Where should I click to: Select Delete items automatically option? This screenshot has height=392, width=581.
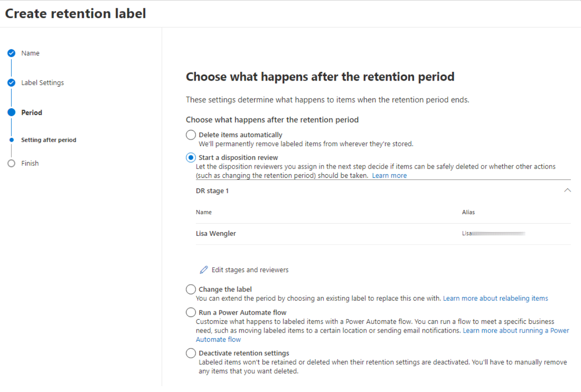pos(191,135)
